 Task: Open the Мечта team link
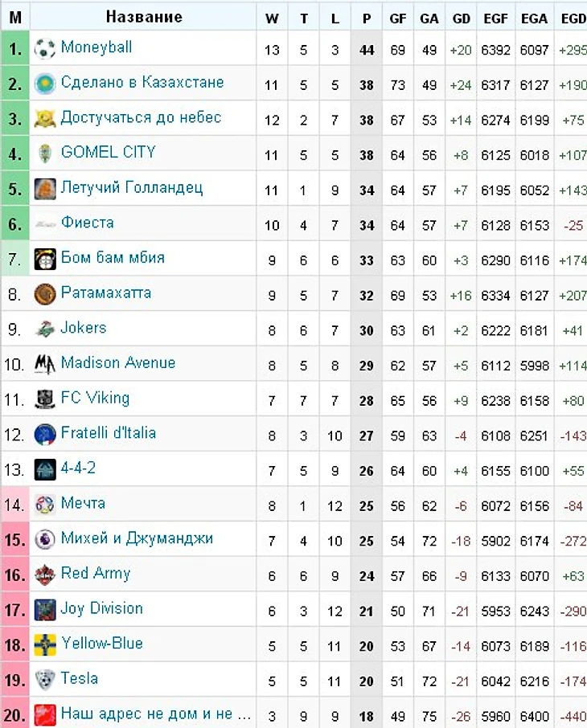click(x=83, y=503)
